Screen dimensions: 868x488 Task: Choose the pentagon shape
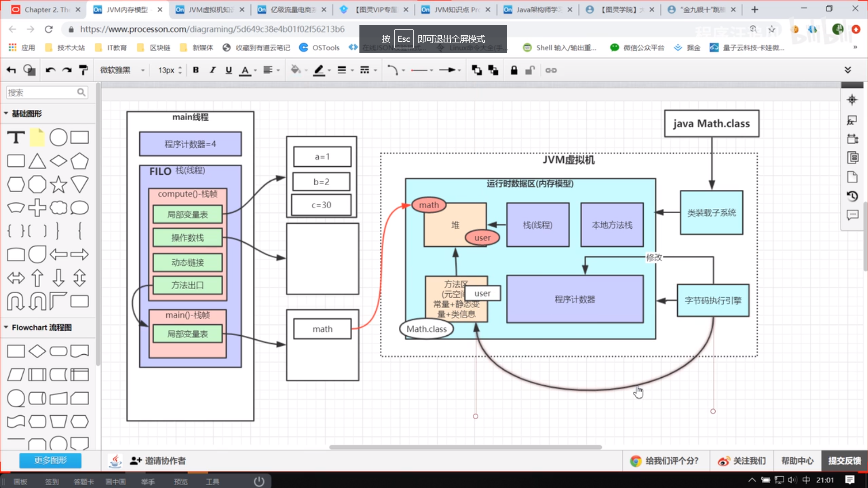point(80,161)
